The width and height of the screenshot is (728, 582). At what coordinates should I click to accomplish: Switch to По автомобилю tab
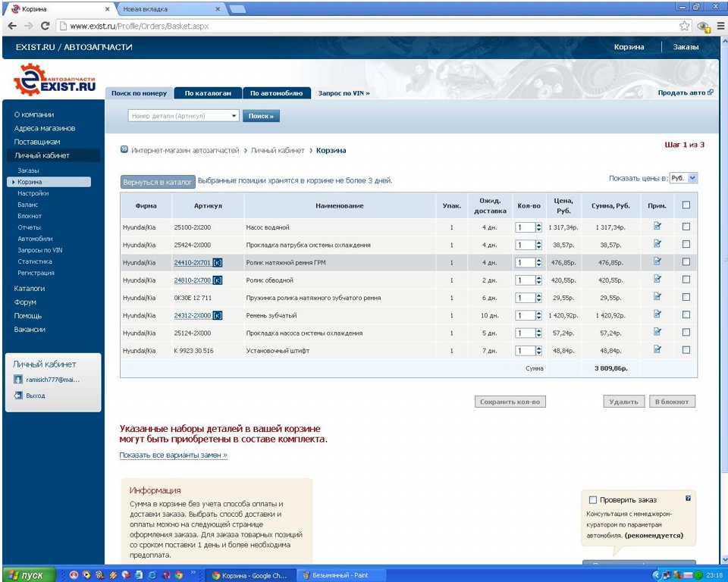point(276,93)
